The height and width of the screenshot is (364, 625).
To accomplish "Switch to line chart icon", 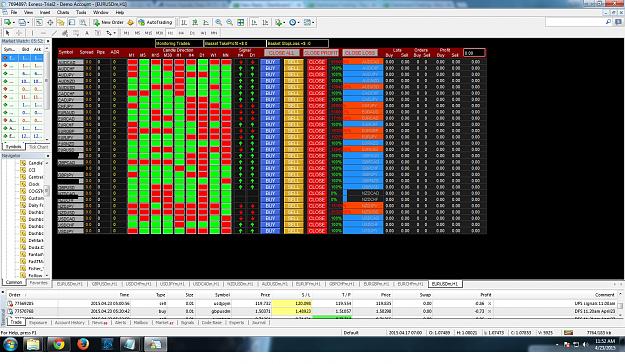I will [x=206, y=22].
